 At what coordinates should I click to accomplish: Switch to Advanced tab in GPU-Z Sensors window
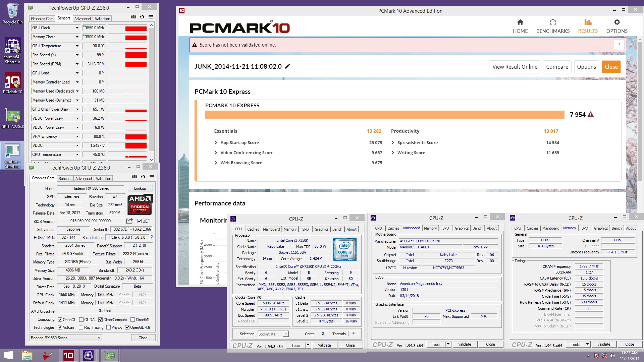tap(83, 19)
